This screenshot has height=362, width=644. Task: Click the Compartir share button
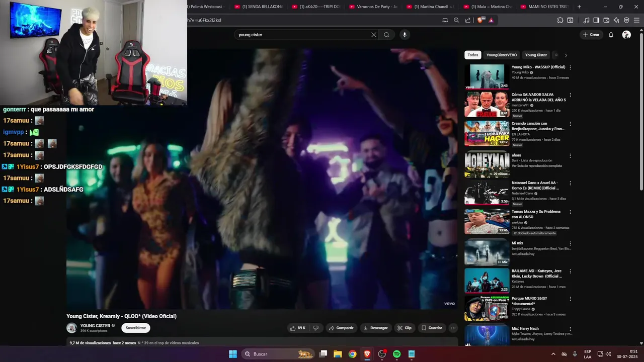(x=341, y=328)
